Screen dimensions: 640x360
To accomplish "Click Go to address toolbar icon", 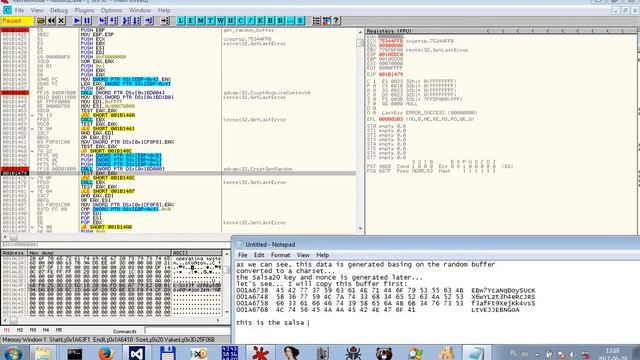I will (x=165, y=20).
